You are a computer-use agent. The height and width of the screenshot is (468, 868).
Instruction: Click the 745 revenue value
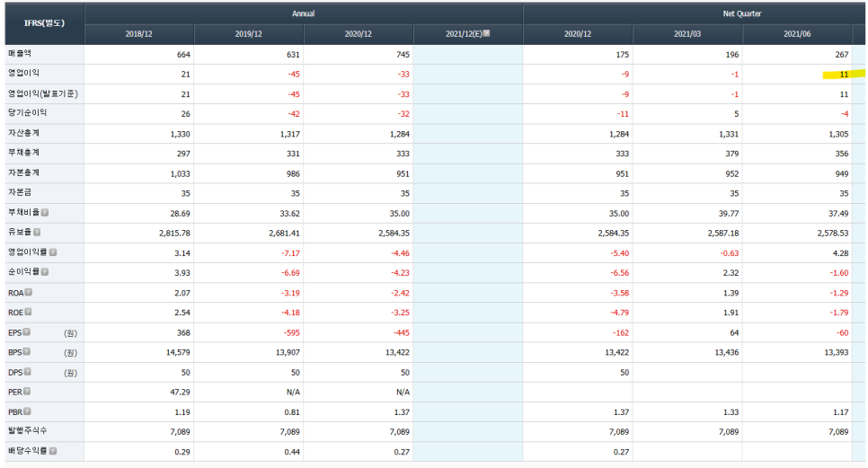coord(403,54)
